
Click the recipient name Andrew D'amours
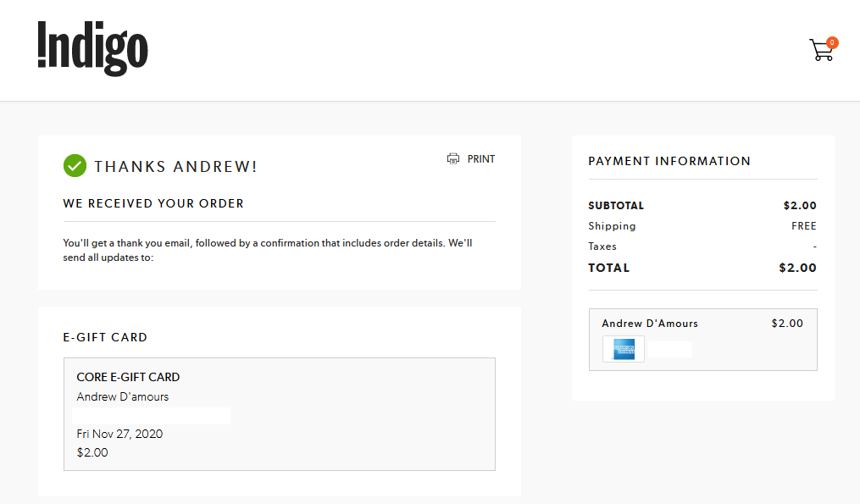[123, 396]
